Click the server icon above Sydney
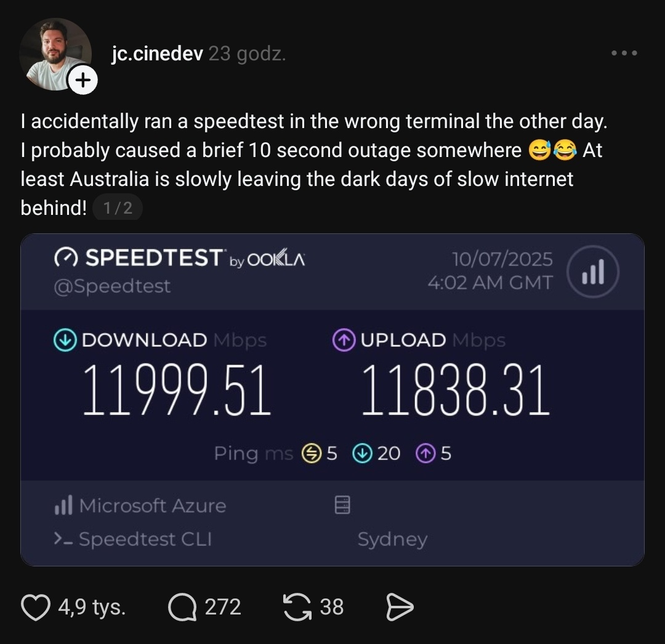This screenshot has height=644, width=665. click(x=342, y=505)
